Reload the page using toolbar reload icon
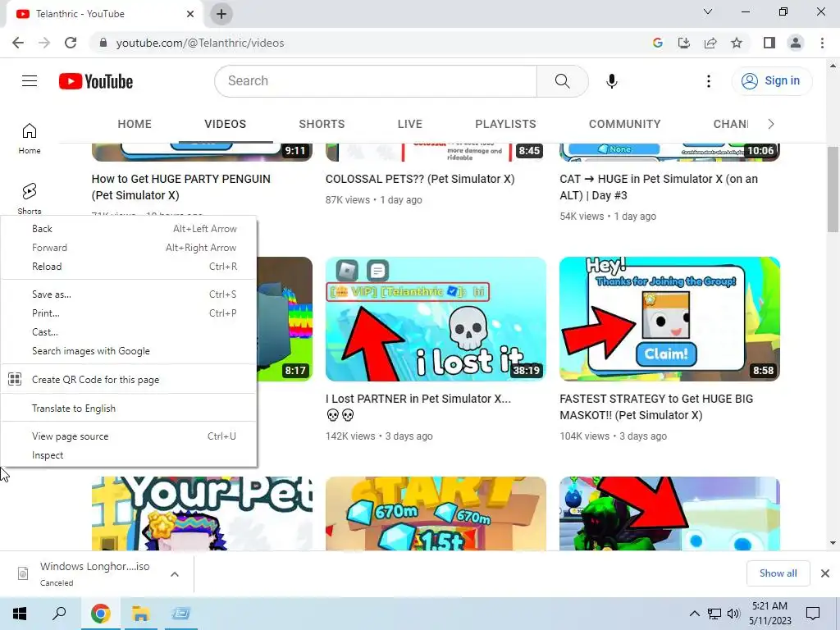This screenshot has width=840, height=630. click(x=71, y=43)
